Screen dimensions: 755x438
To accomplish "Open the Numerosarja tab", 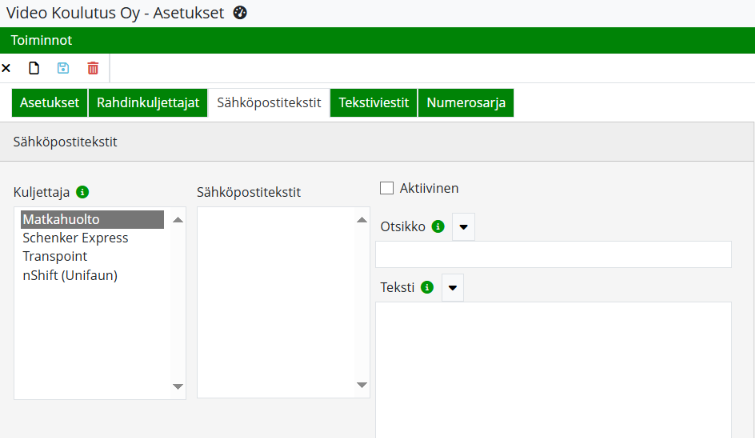I will pos(466,103).
